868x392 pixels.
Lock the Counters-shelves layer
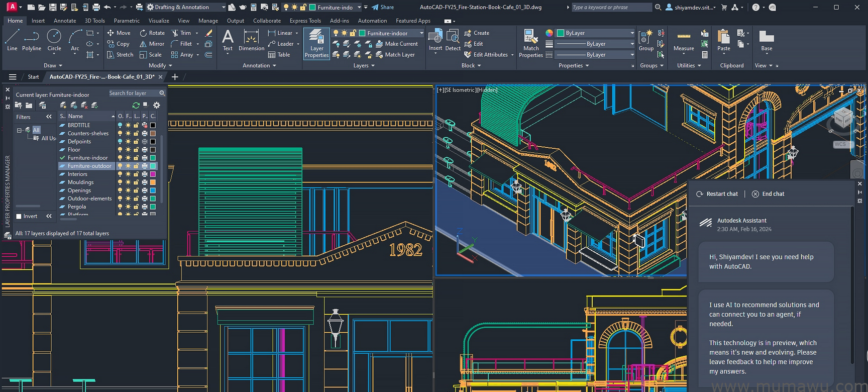pyautogui.click(x=136, y=133)
